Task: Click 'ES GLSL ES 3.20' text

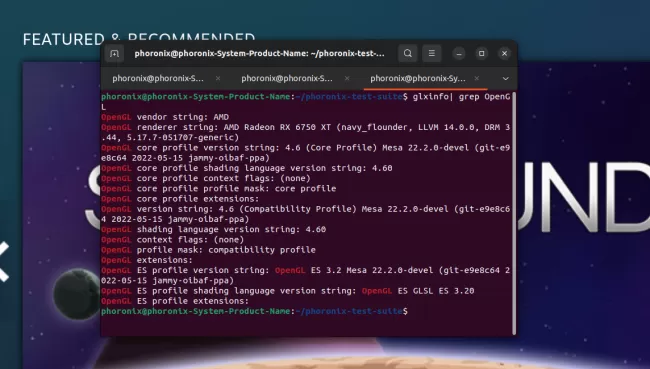Action: pos(436,291)
